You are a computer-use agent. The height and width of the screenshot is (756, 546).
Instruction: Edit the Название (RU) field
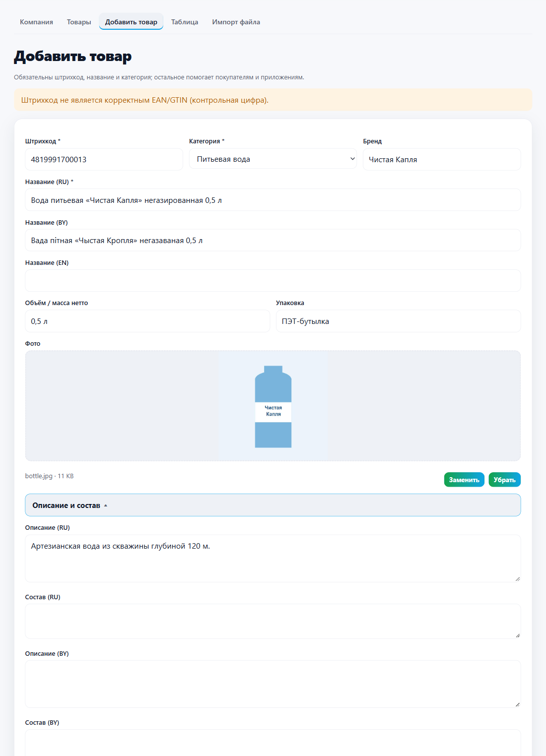(273, 200)
